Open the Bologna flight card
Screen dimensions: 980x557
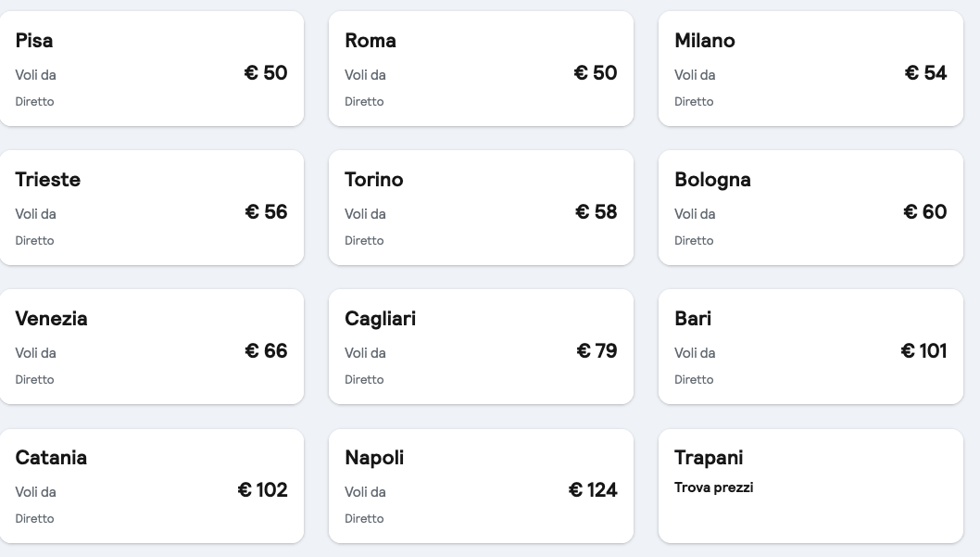point(810,208)
